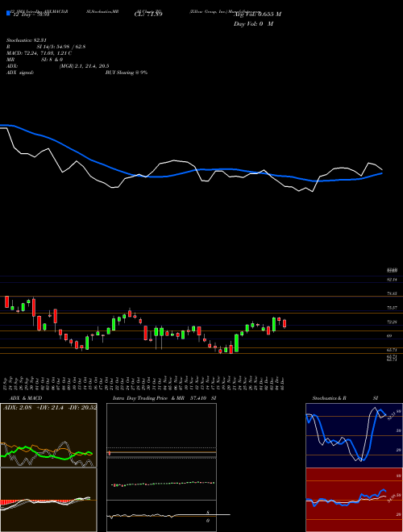Click the blue 12-day SMA legend square

pos(8,14)
